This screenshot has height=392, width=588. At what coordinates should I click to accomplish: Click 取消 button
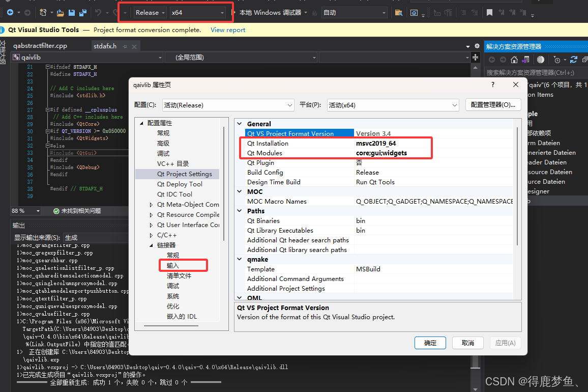point(467,343)
